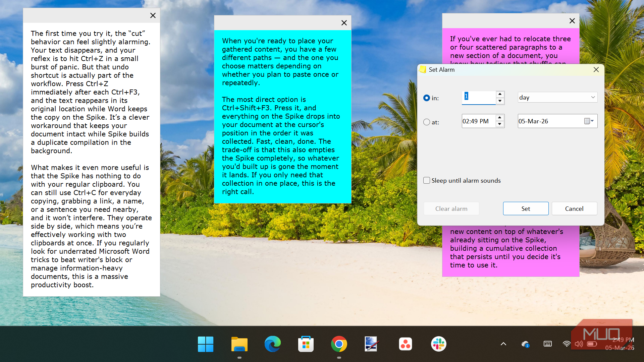Click the Set Alarm sticky note icon
Image resolution: width=644 pixels, height=362 pixels.
point(423,69)
